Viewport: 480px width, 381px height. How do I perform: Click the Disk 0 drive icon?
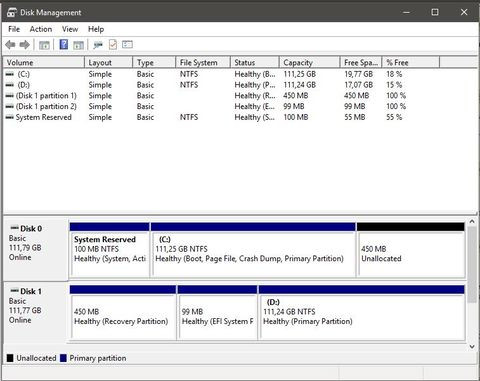pos(14,228)
